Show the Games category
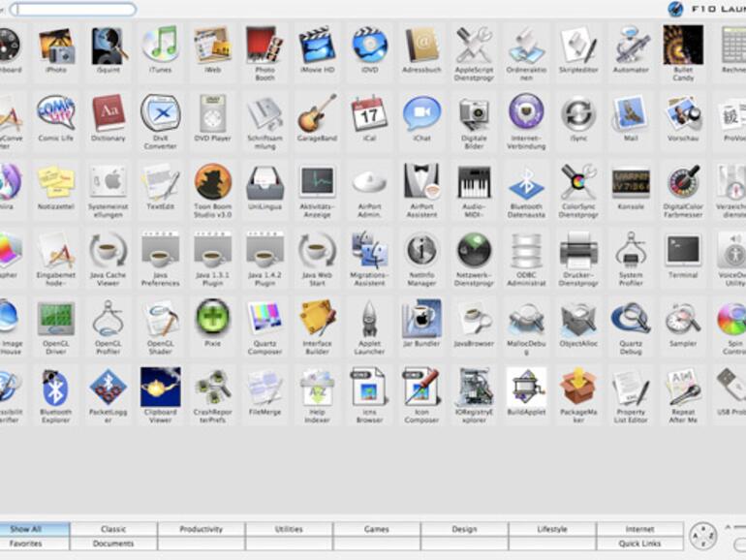The image size is (746, 560). 377,529
